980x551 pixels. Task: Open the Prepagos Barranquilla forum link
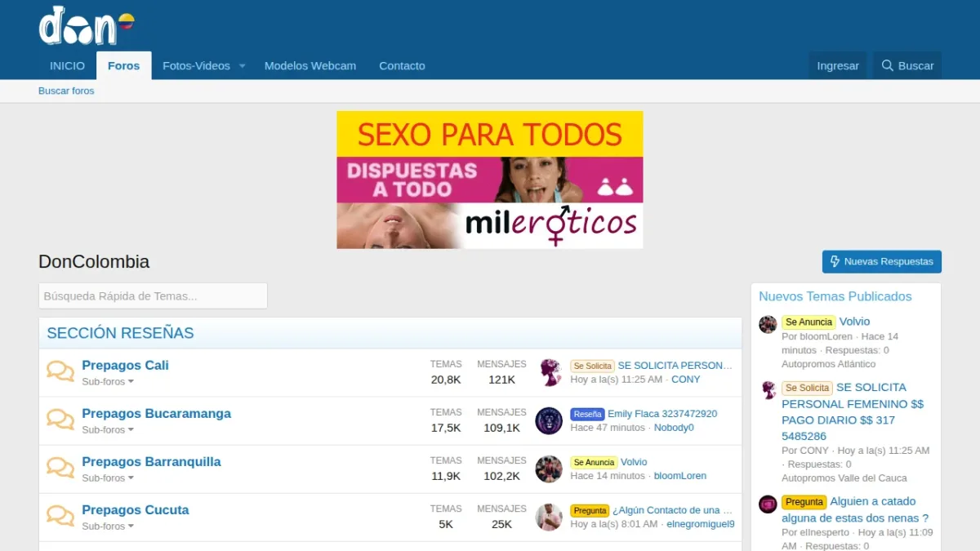click(x=151, y=461)
